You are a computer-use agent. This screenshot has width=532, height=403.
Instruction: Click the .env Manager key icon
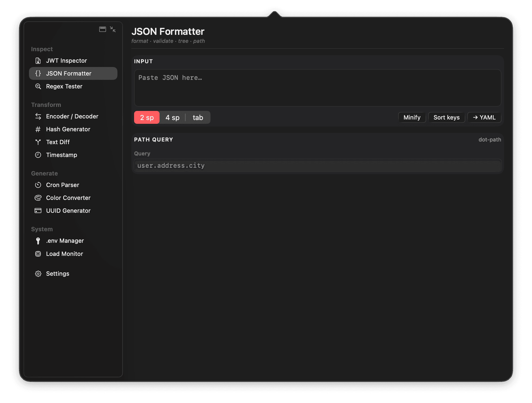click(38, 241)
